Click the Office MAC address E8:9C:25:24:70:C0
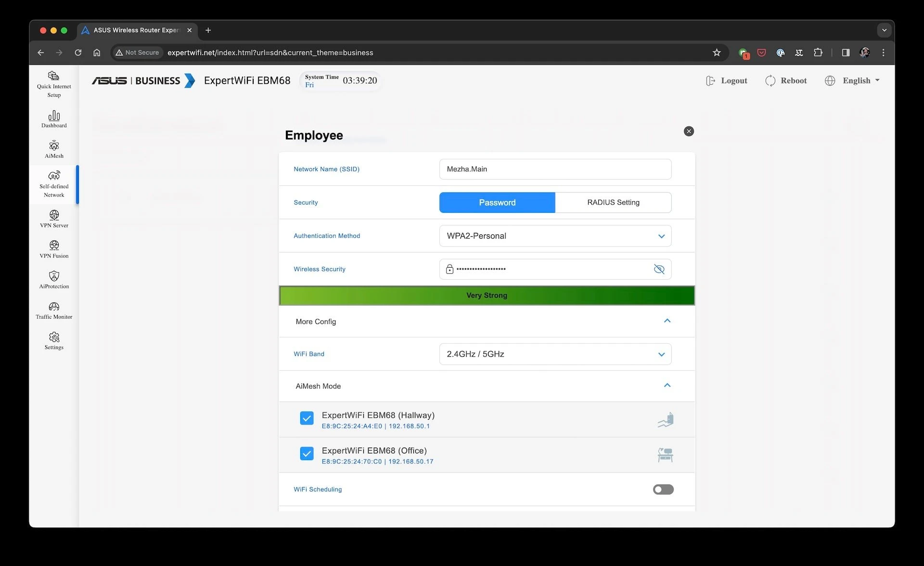The image size is (924, 566). (x=352, y=462)
